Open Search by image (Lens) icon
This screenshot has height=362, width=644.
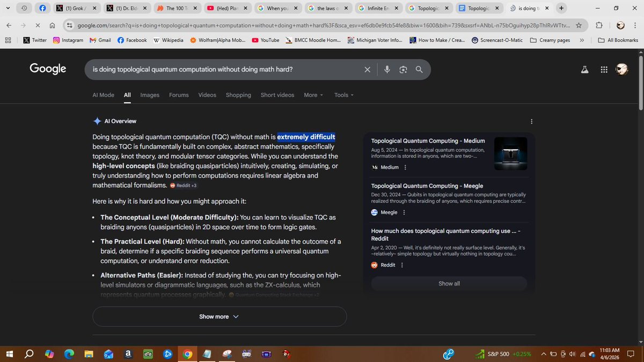(x=403, y=70)
